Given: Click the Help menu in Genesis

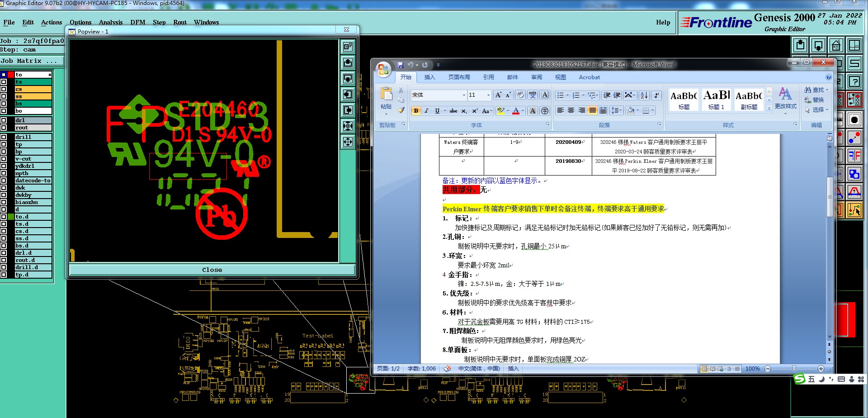Looking at the screenshot, I should click(x=663, y=22).
